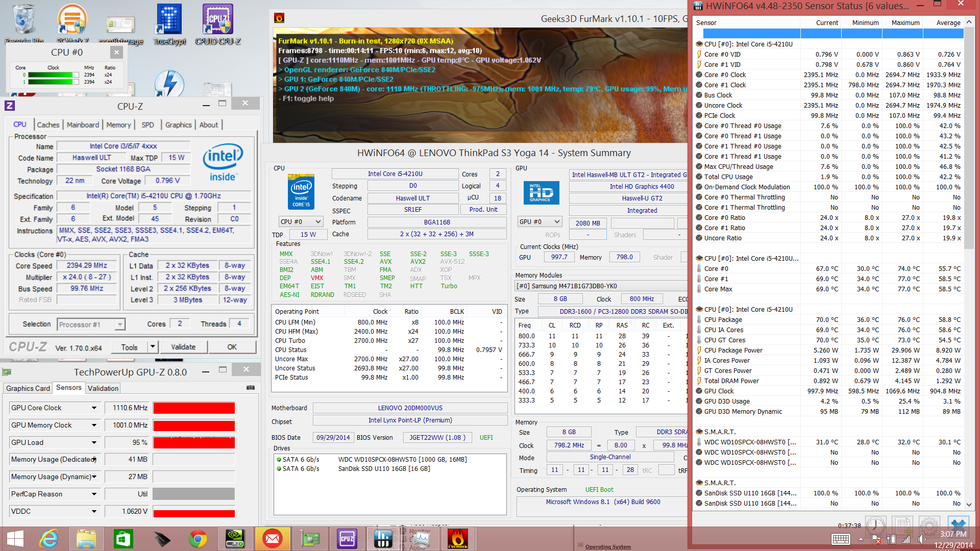Switch to HWiNFO via its taskbar icon
The width and height of the screenshot is (980, 551).
click(383, 539)
